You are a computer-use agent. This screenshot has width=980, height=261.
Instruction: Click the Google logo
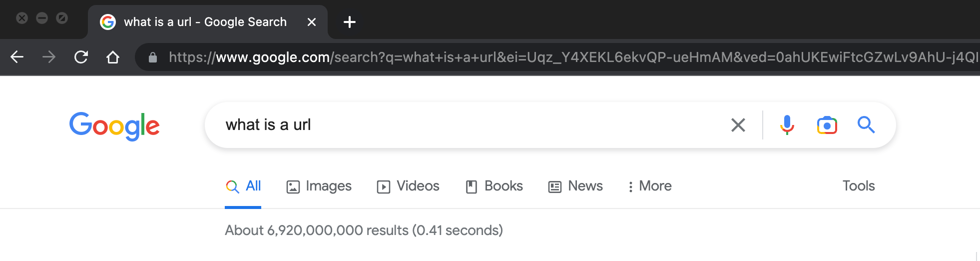click(x=114, y=125)
